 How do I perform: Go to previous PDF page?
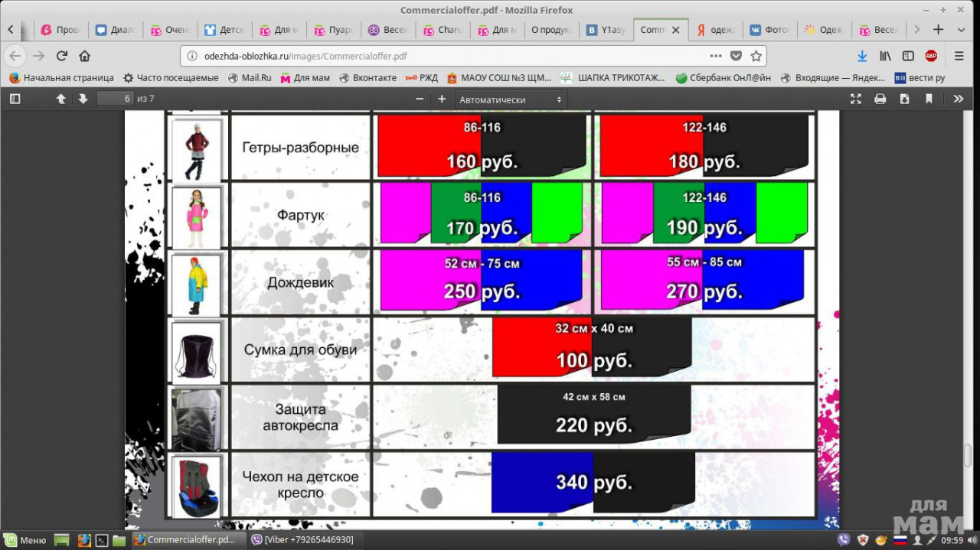[61, 99]
